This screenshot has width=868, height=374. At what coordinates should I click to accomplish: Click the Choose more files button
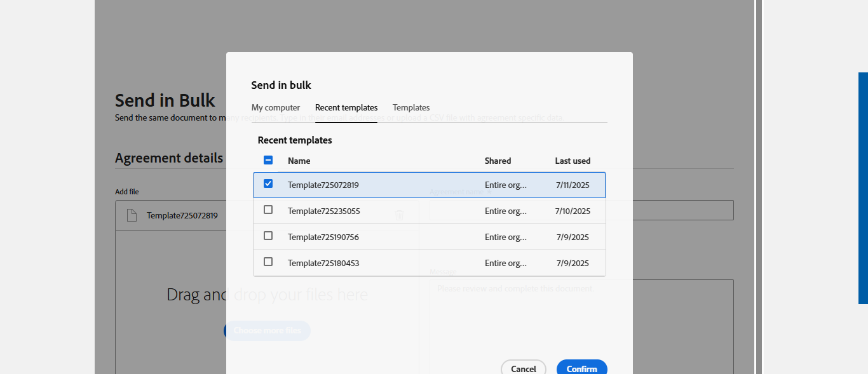click(267, 331)
